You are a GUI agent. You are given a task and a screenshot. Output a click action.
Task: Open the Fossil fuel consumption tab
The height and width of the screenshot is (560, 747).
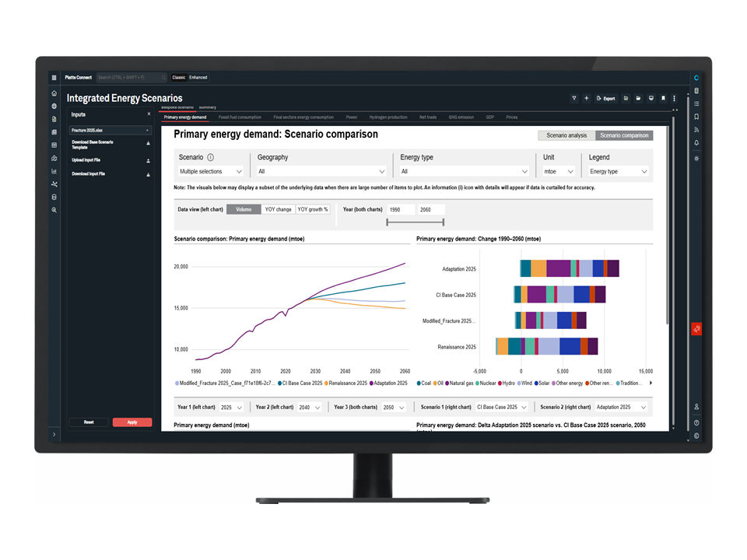(x=240, y=117)
